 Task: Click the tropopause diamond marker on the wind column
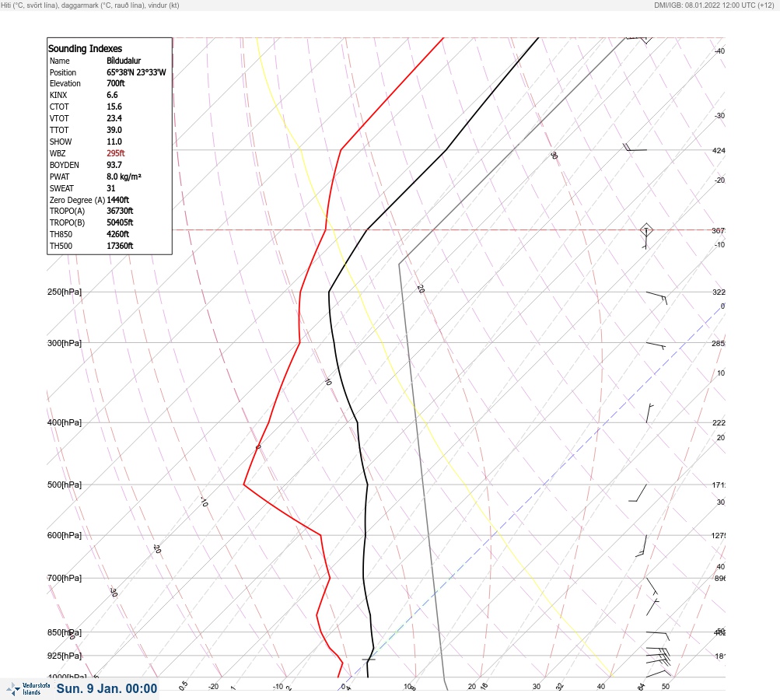[646, 230]
